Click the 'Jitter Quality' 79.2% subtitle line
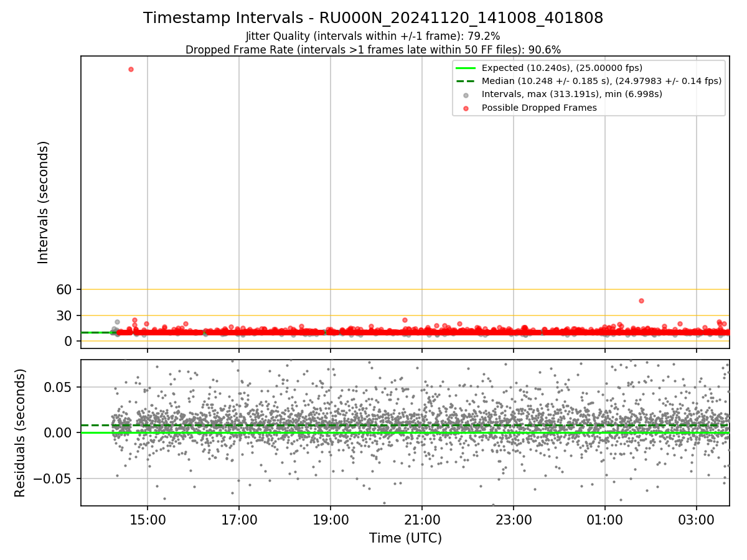Screen dimensions: 747x560 coord(373,37)
